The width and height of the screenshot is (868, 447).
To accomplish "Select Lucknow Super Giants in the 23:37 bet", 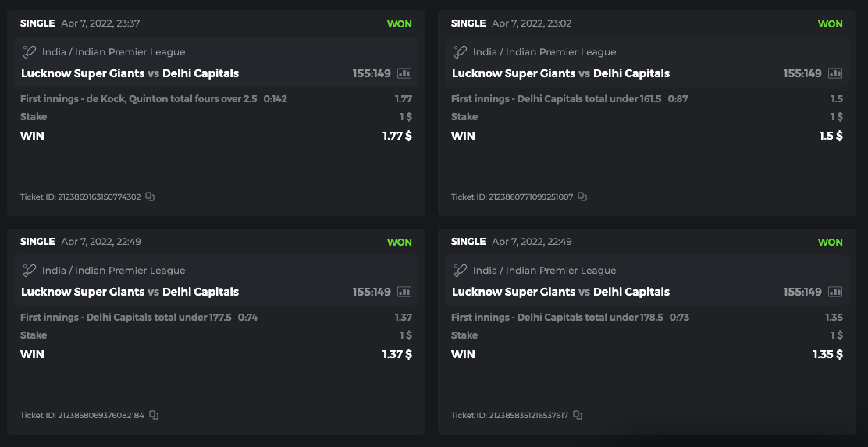I will click(x=83, y=73).
